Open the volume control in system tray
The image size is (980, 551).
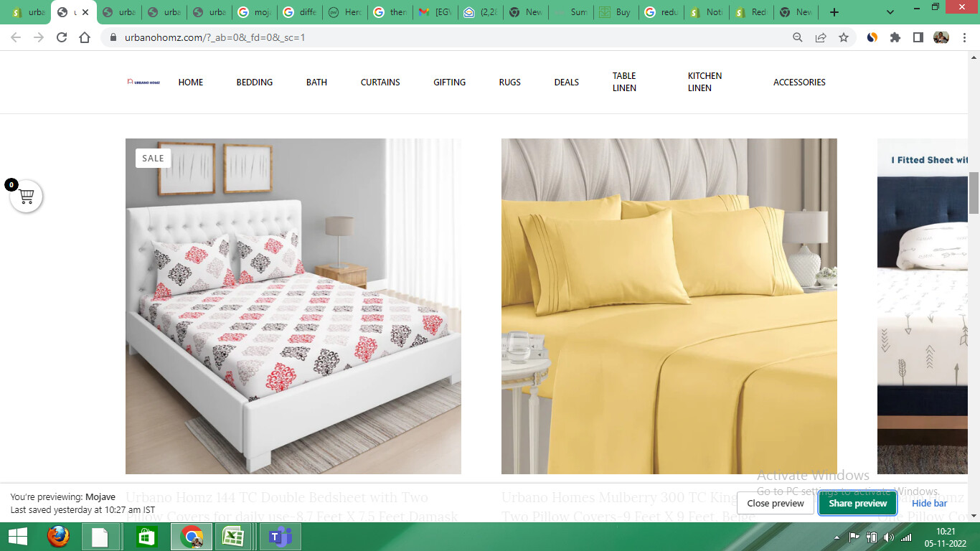click(x=889, y=537)
